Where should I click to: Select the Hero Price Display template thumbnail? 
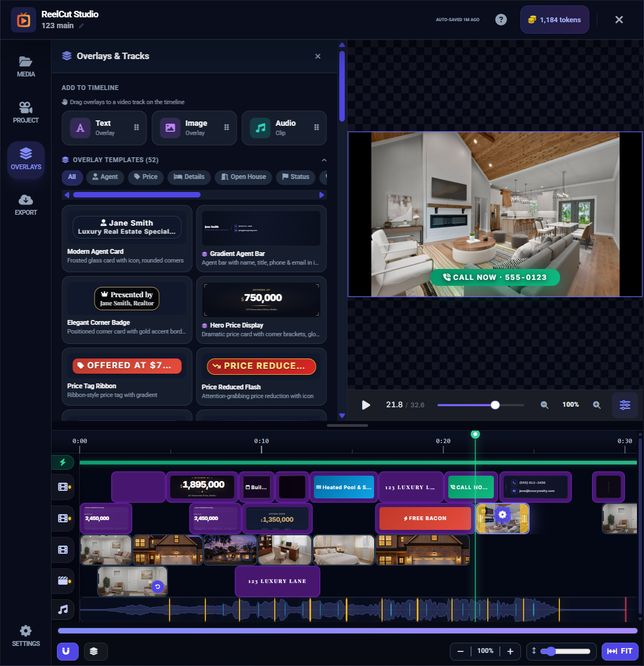(261, 299)
